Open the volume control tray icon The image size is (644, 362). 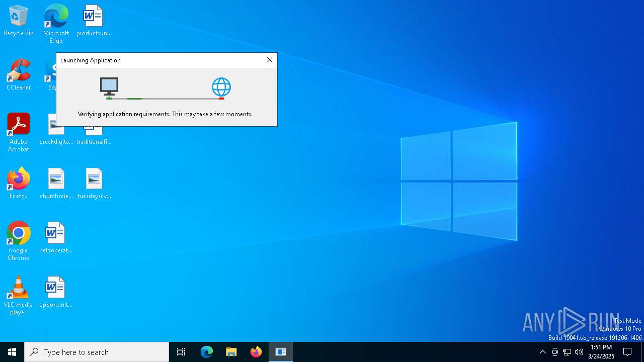coord(579,352)
